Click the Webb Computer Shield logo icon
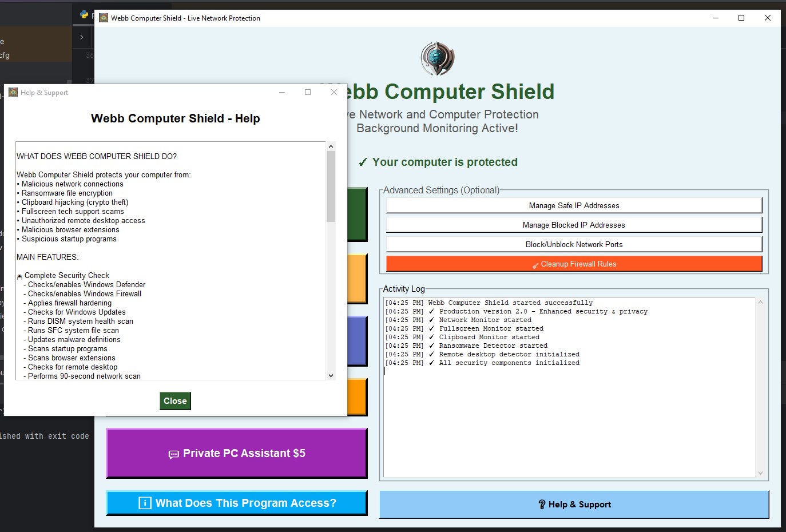This screenshot has width=786, height=532. 436,57
